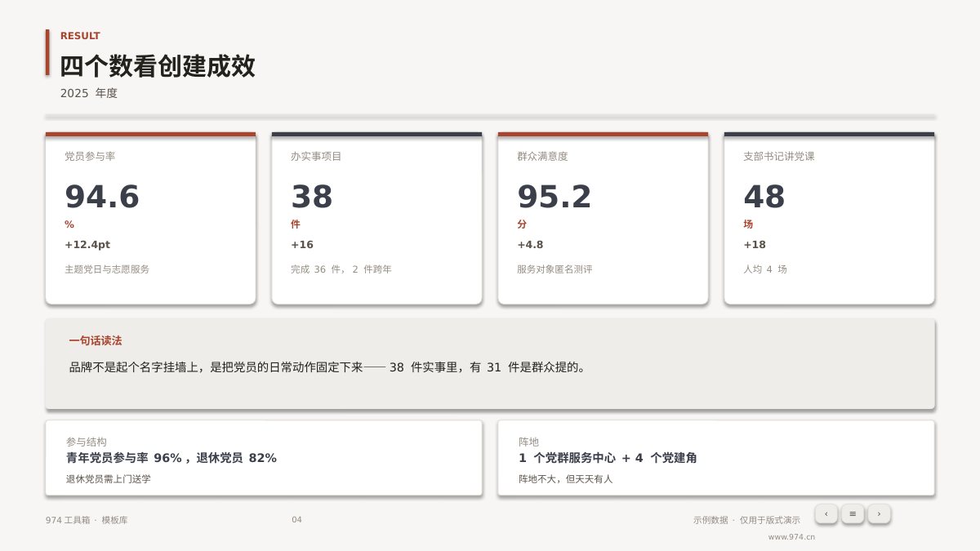
Task: Click the 分 unit under 95.2
Action: [522, 224]
